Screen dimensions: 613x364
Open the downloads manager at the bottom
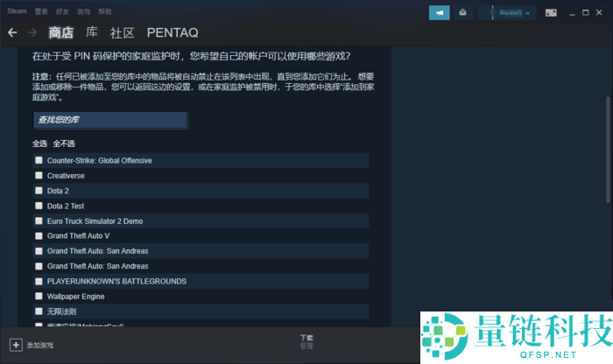pyautogui.click(x=306, y=341)
